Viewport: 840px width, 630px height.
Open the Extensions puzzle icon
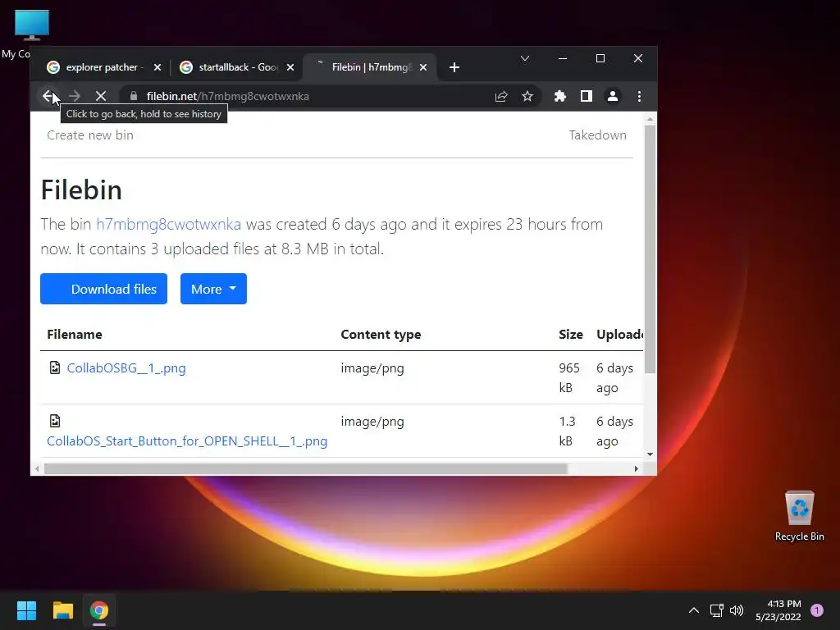pos(559,97)
